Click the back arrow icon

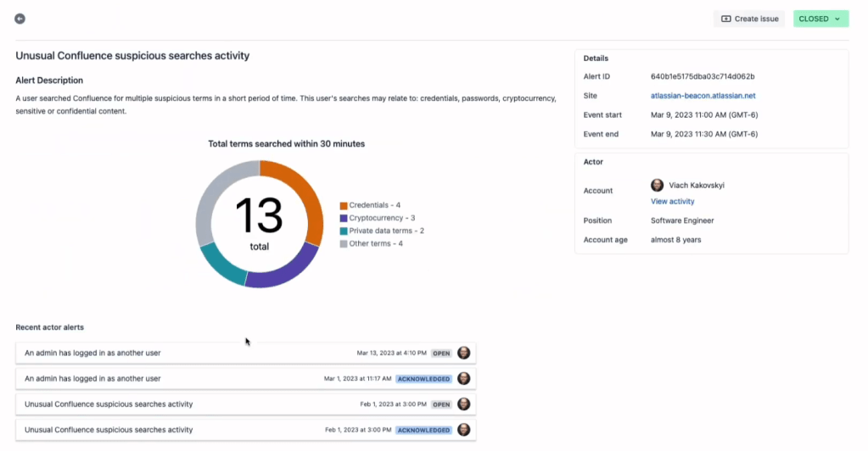(20, 19)
